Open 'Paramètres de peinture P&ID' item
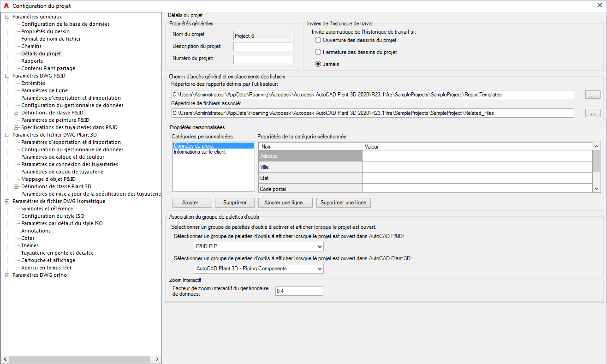 pos(55,120)
